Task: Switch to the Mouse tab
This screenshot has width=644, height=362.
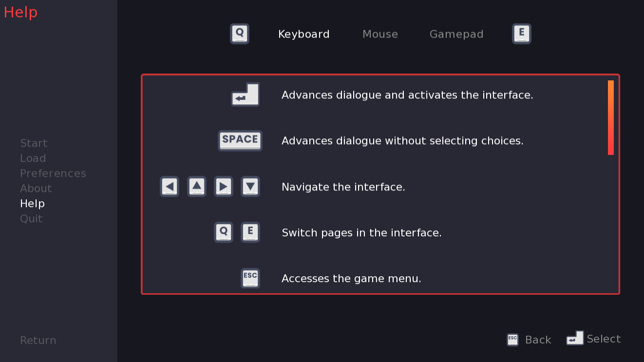Action: pos(380,34)
